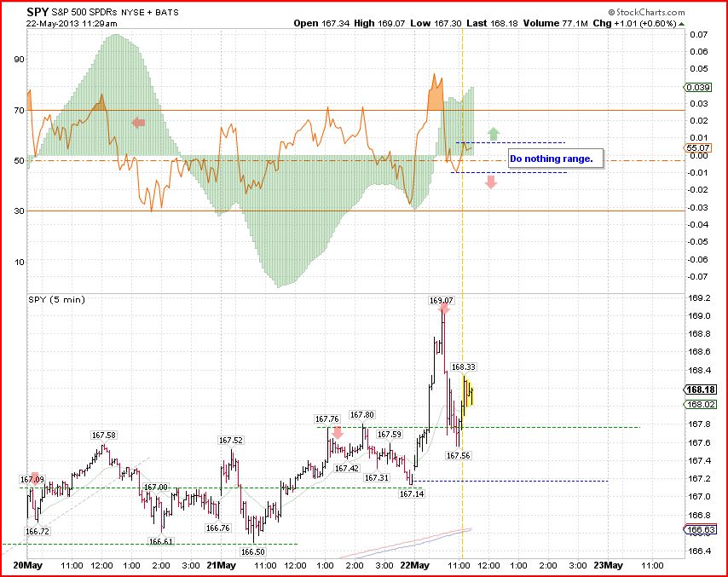Click the orange 55.07 value tag on the right axis

click(x=698, y=148)
